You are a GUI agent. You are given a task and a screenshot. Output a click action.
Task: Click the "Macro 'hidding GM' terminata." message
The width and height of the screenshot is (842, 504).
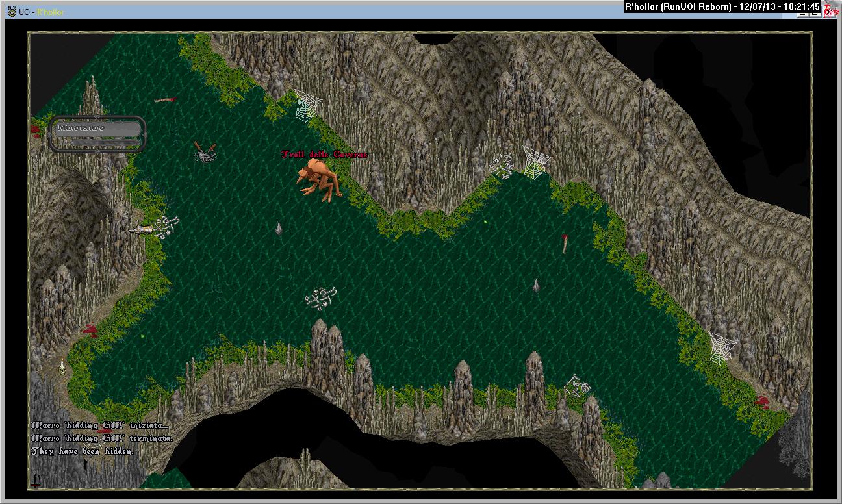tap(102, 438)
